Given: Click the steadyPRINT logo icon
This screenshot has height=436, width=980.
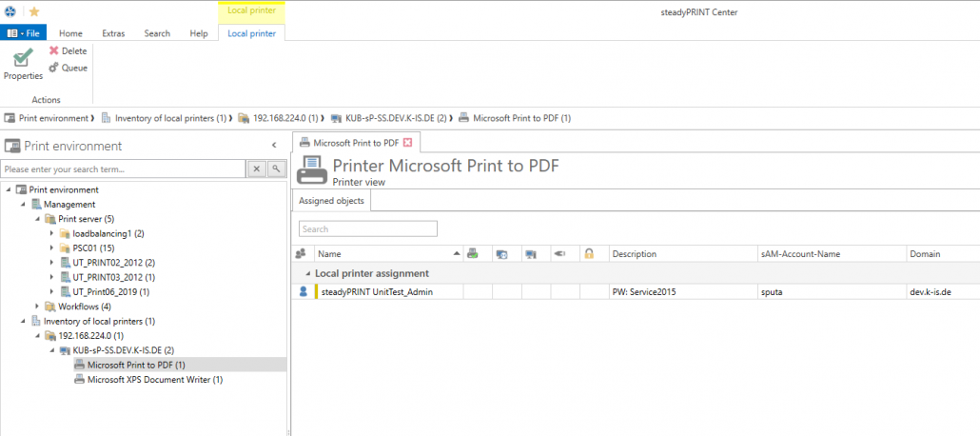Looking at the screenshot, I should [10, 11].
